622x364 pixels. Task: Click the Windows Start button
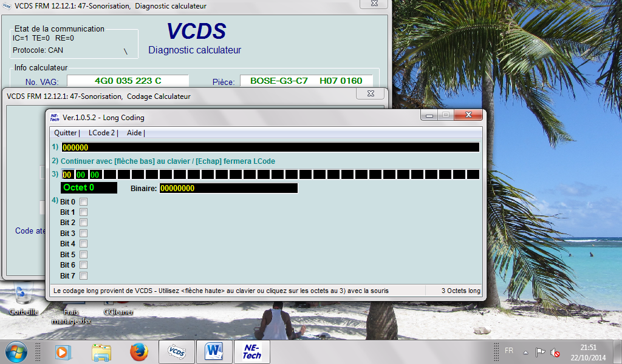pos(16,351)
